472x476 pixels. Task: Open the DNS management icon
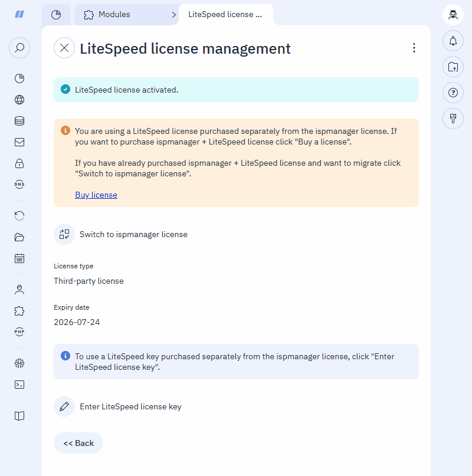(x=19, y=184)
